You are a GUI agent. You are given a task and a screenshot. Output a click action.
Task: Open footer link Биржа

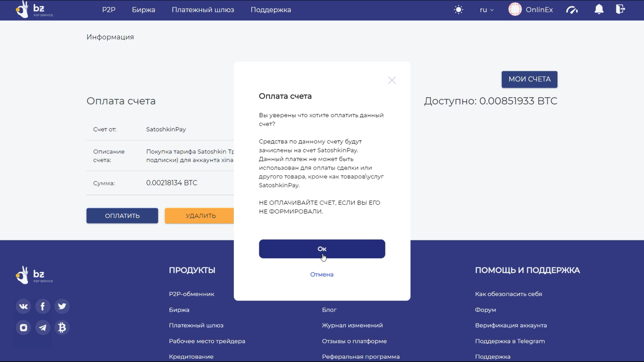tap(179, 310)
